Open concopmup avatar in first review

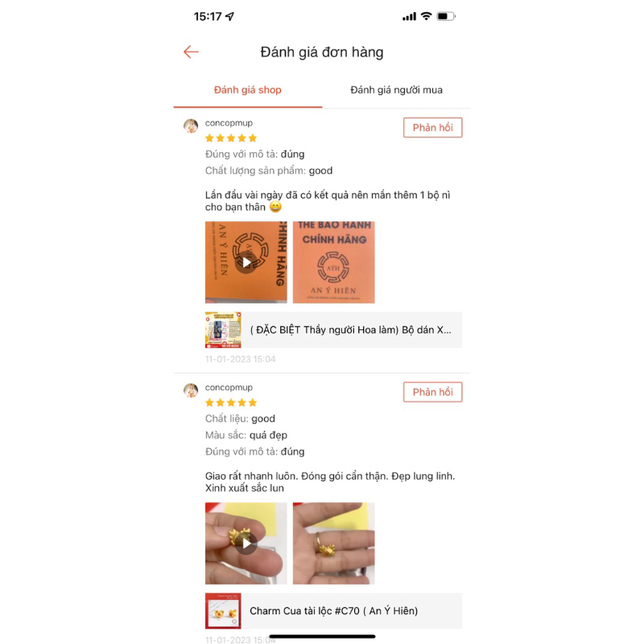pyautogui.click(x=191, y=126)
